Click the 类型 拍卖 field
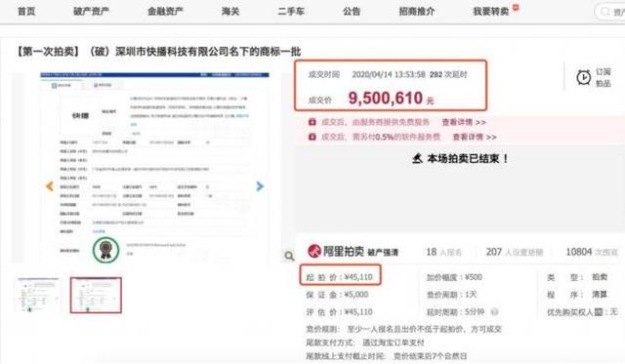The image size is (625, 364). [577, 277]
